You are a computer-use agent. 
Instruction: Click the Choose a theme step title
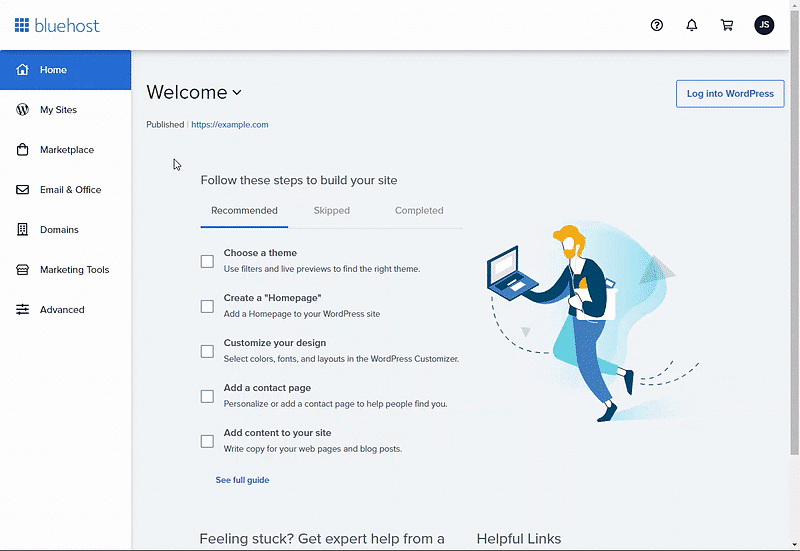[x=260, y=253]
